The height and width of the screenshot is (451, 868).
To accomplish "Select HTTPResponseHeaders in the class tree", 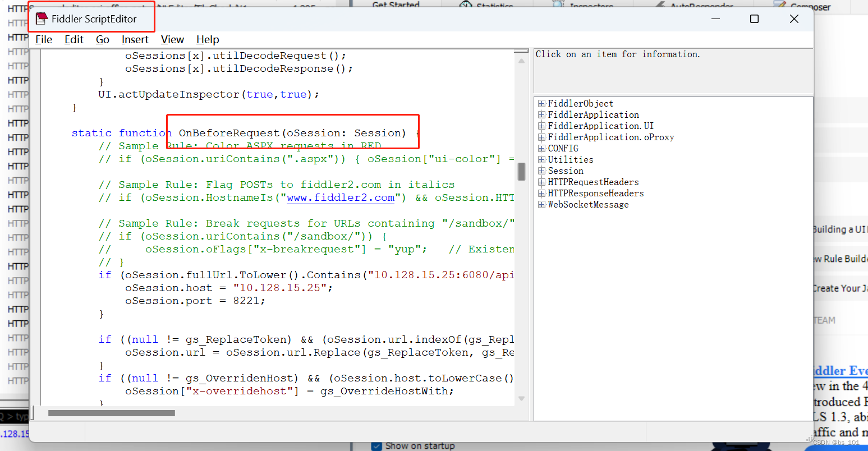I will coord(596,194).
